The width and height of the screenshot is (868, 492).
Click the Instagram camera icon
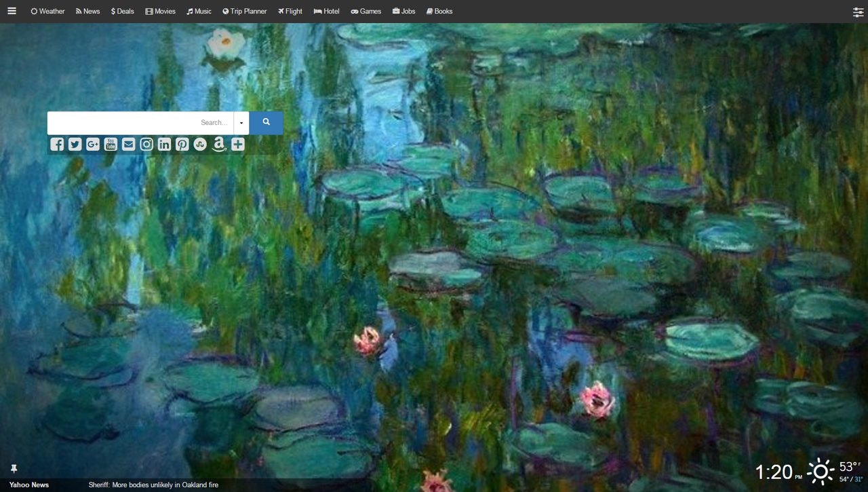pyautogui.click(x=146, y=144)
